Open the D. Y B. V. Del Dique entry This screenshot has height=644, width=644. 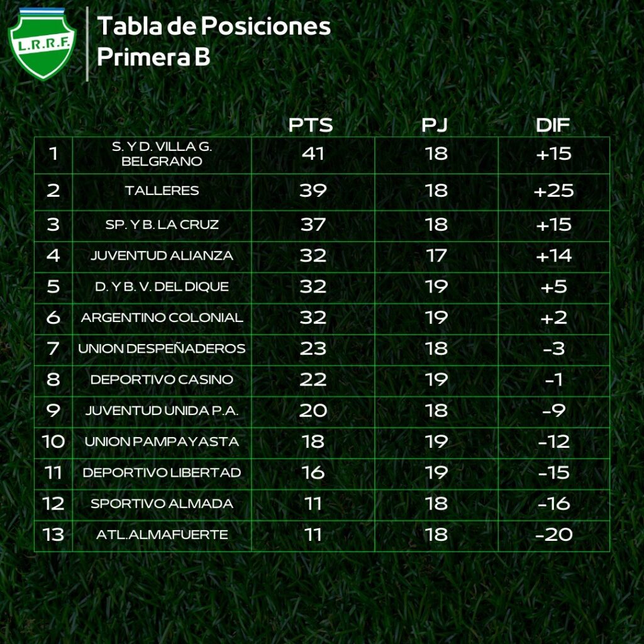click(162, 287)
